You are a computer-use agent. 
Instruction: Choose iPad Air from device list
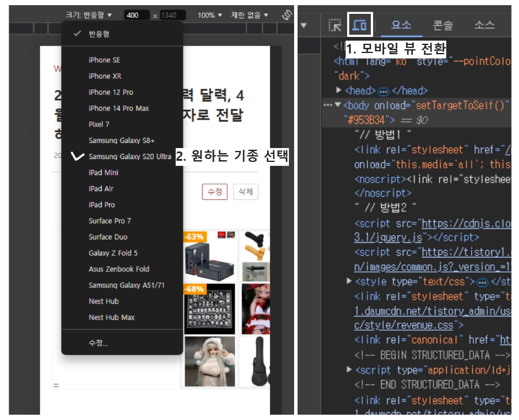tap(122, 189)
